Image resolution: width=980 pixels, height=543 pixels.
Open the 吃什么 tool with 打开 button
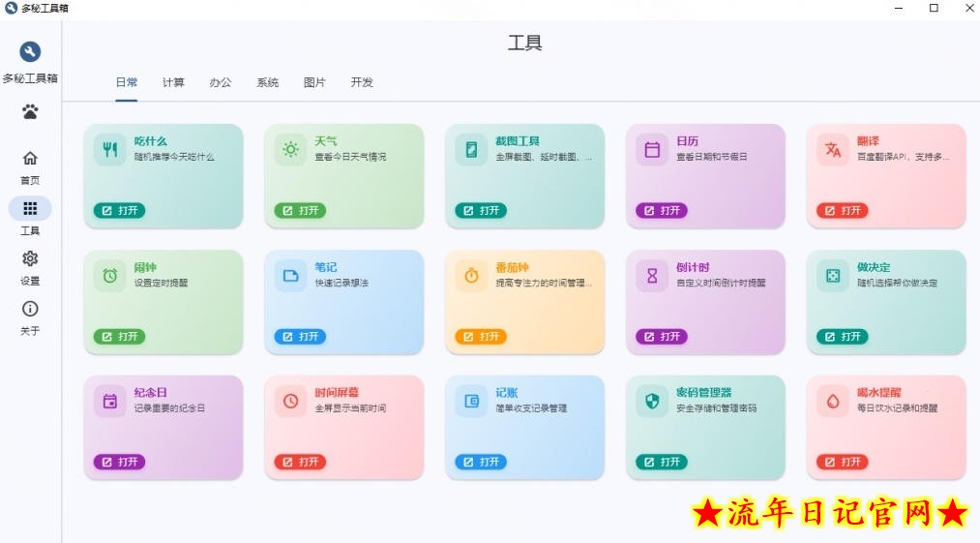tap(119, 211)
